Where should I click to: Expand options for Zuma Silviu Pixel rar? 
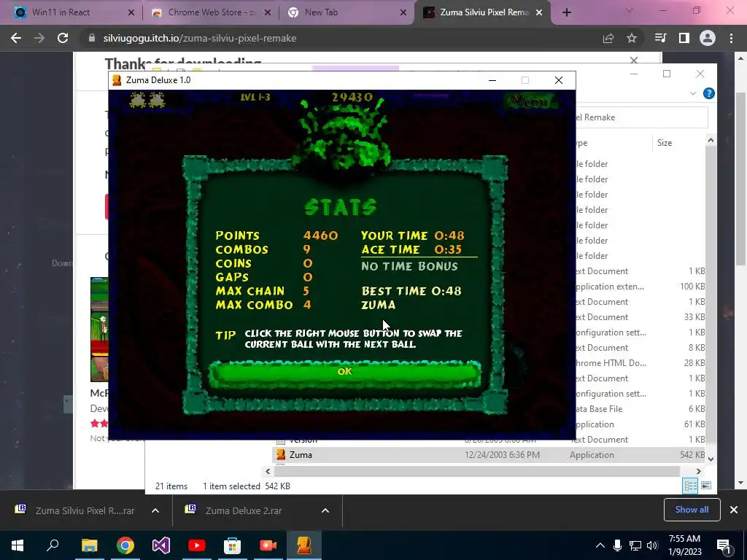[155, 510]
